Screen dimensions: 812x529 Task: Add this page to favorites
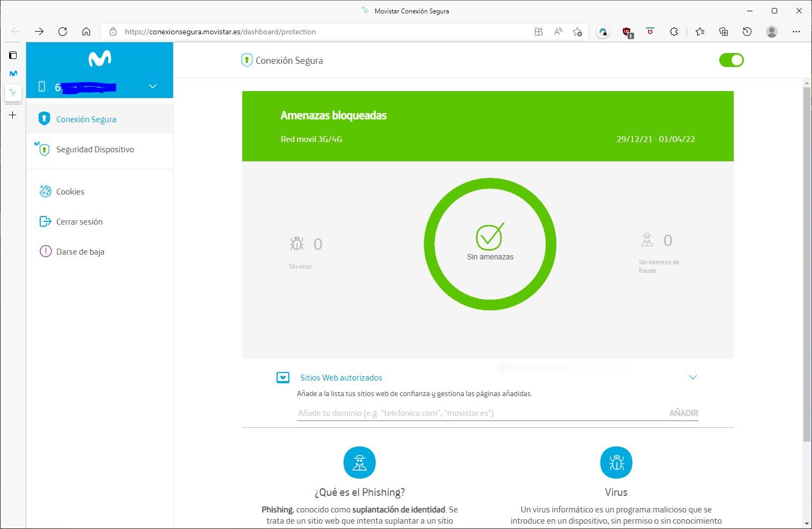coord(577,32)
